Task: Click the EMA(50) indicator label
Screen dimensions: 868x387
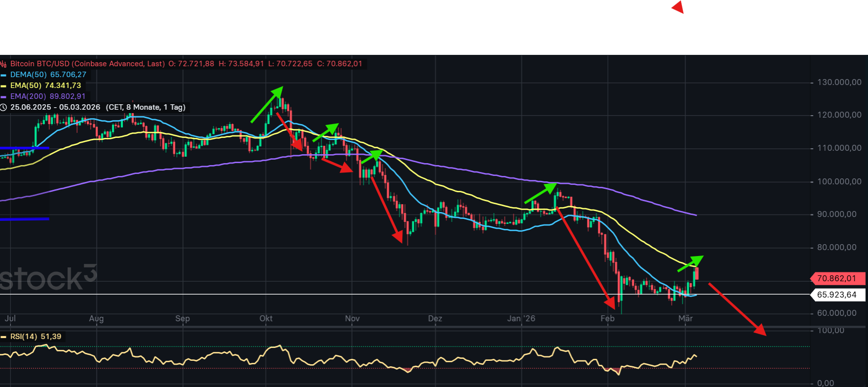Action: click(x=26, y=86)
